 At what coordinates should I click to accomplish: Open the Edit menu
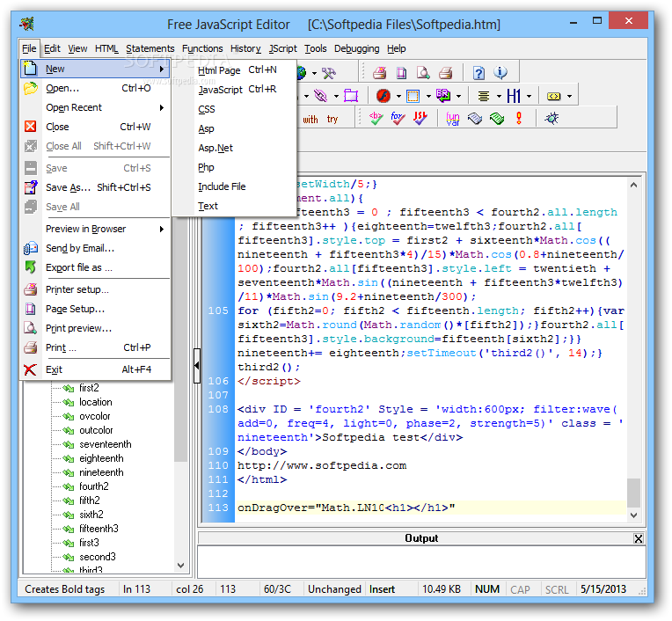click(52, 48)
